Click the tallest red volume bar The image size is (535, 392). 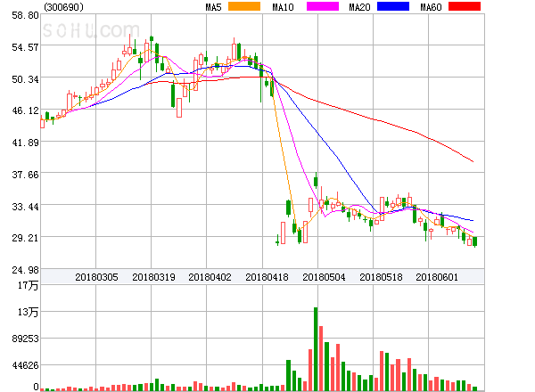click(321, 358)
